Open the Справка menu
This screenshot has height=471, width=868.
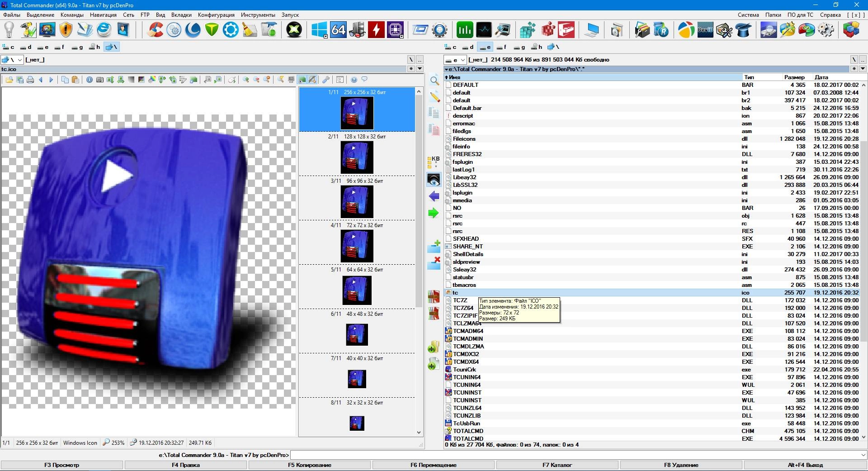pos(830,15)
